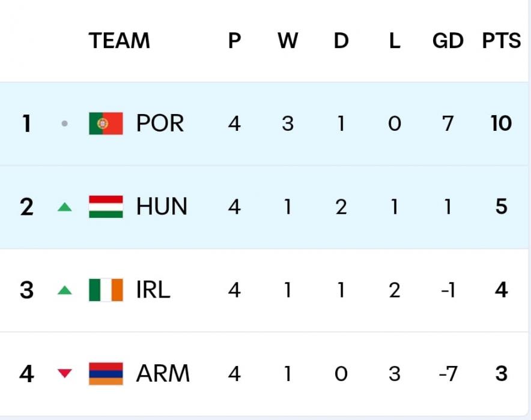Click the D draws column header
The image size is (531, 420).
tap(341, 41)
